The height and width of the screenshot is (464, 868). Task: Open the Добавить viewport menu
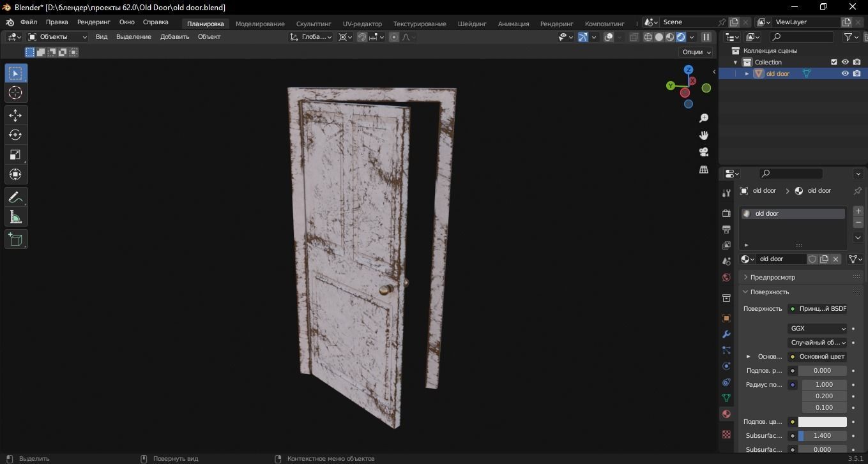pos(174,37)
